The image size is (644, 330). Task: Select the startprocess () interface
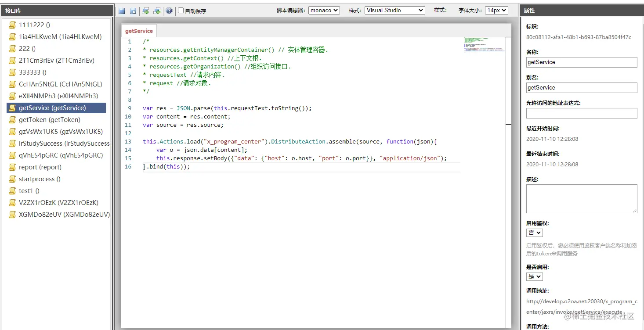(40, 179)
